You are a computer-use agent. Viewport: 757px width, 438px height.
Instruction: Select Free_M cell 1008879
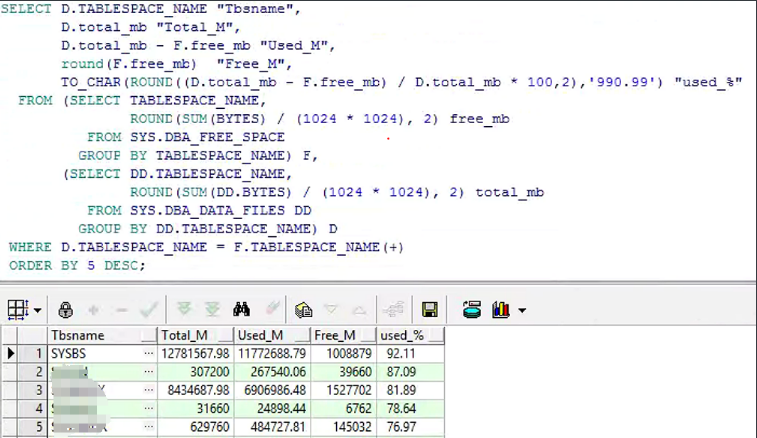[344, 353]
